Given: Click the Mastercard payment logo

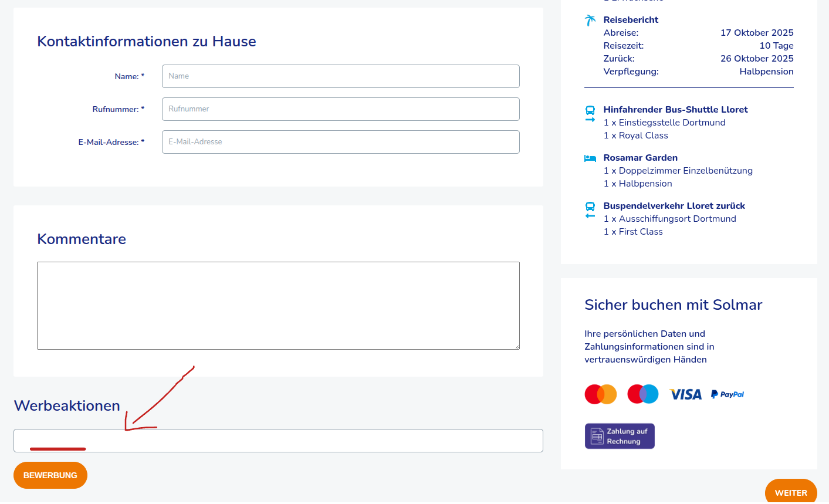Looking at the screenshot, I should click(x=600, y=394).
